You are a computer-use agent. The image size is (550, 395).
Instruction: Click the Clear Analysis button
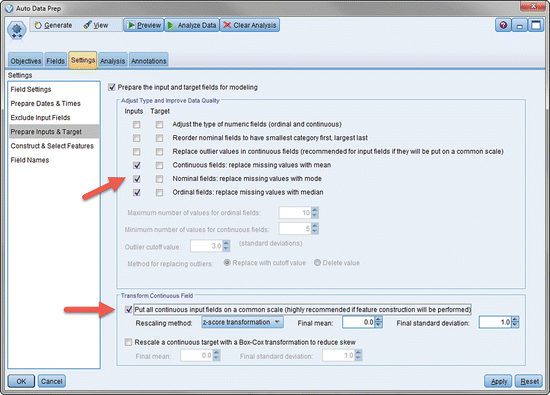pyautogui.click(x=250, y=25)
